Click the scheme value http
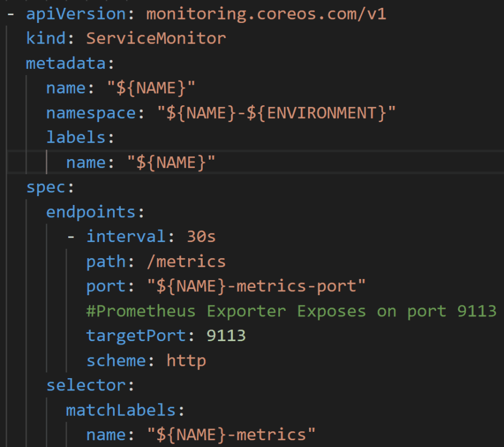The height and width of the screenshot is (447, 504). pyautogui.click(x=186, y=361)
